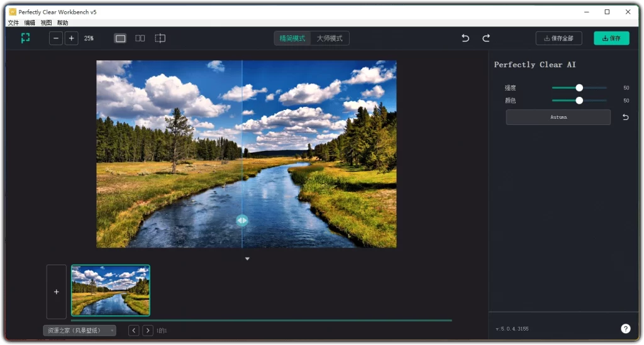Switch to single image view mode

point(120,38)
